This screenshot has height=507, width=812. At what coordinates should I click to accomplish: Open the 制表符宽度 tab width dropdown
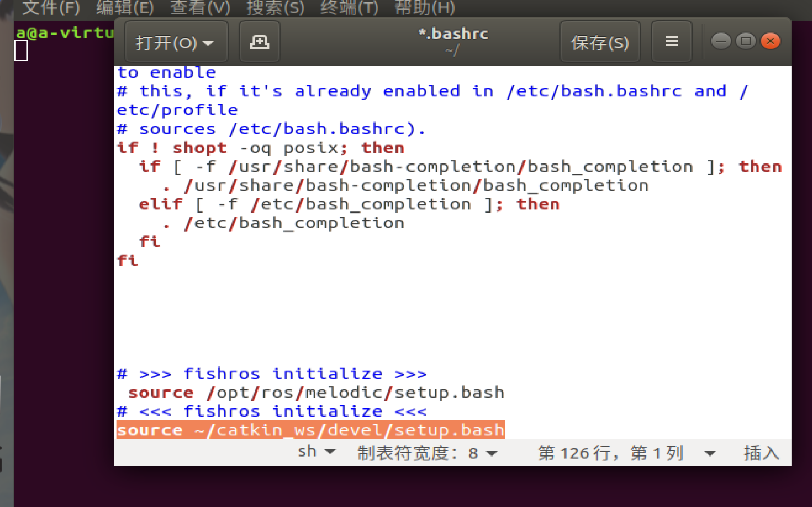click(427, 453)
